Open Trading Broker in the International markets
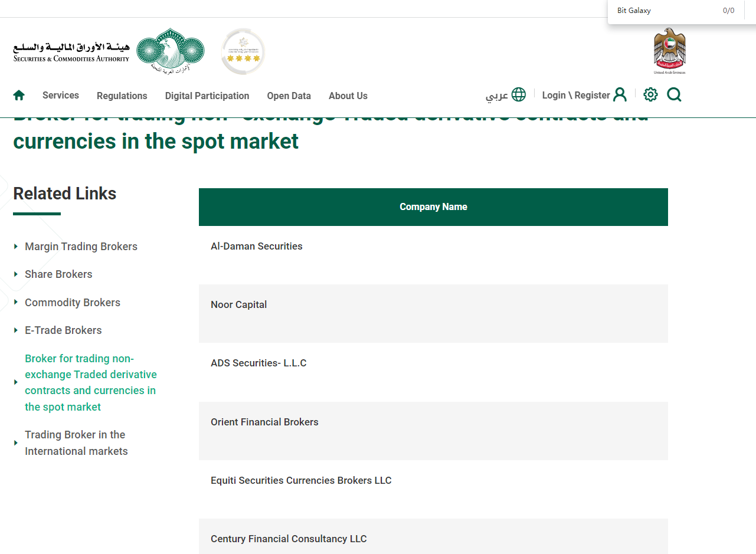This screenshot has width=756, height=554. (76, 442)
